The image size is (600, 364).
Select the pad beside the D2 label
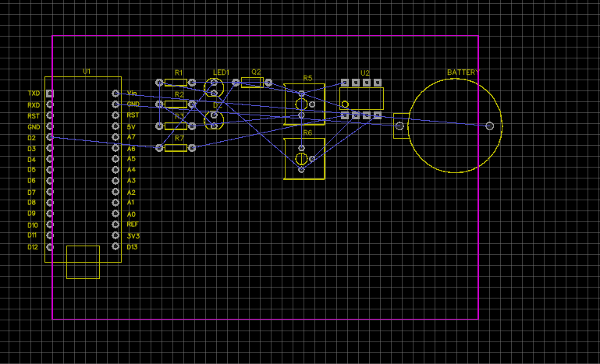(50, 137)
